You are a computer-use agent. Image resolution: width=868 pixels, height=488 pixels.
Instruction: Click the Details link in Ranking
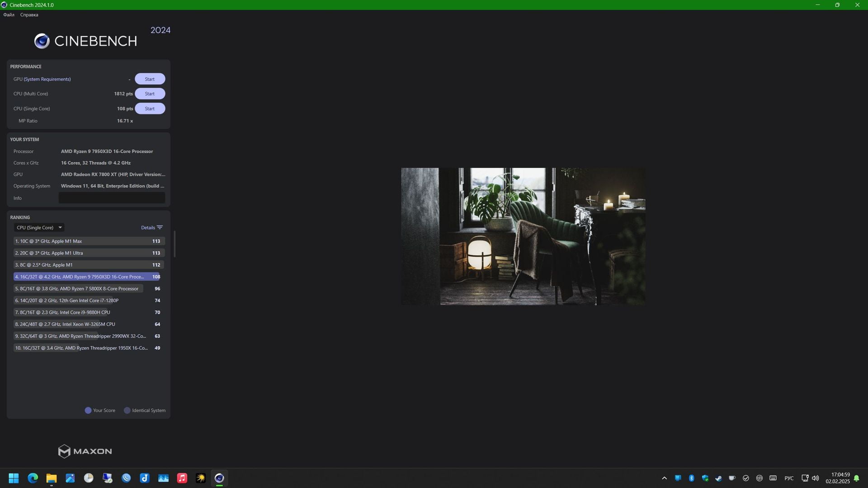148,228
